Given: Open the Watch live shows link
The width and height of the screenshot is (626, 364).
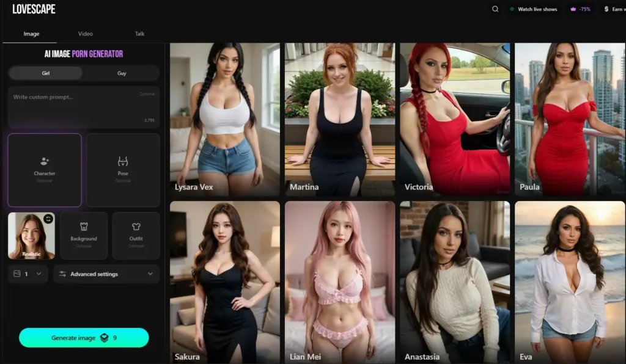Looking at the screenshot, I should point(533,9).
